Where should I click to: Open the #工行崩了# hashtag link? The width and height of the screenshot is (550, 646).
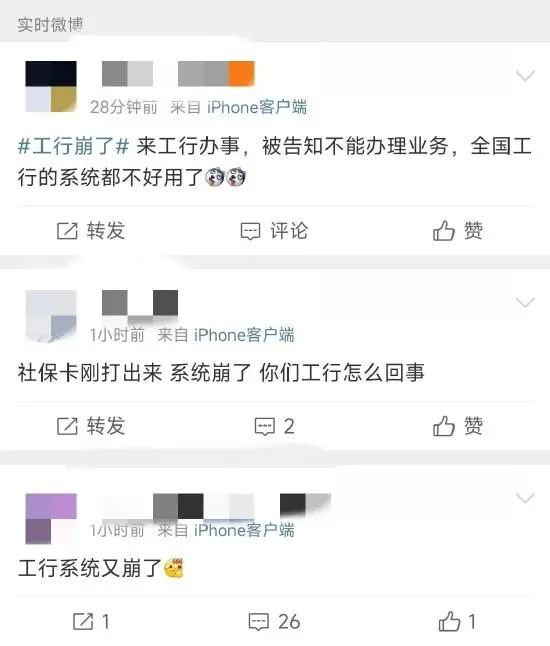pyautogui.click(x=74, y=146)
